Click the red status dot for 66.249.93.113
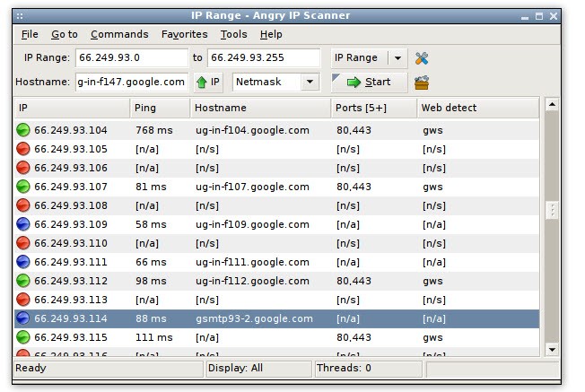 [23, 300]
